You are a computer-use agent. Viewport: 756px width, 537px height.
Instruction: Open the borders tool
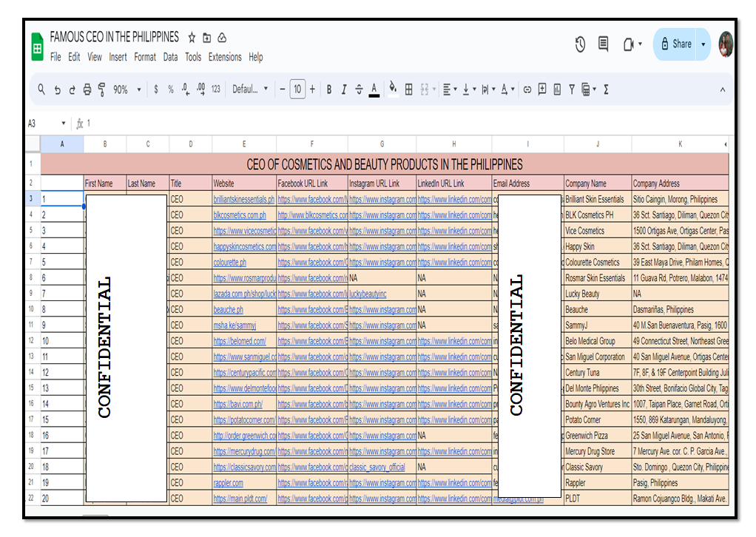[x=409, y=89]
